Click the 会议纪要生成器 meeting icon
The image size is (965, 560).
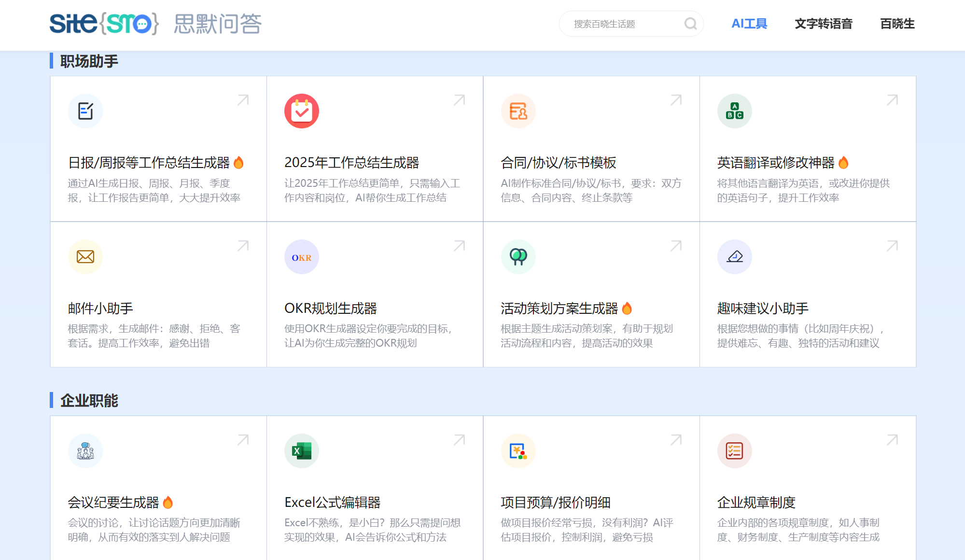click(85, 450)
